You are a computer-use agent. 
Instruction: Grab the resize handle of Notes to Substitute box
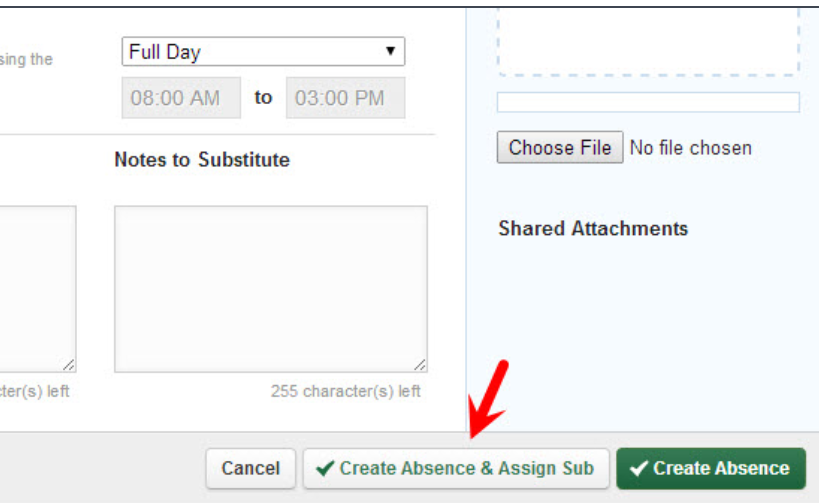click(420, 365)
